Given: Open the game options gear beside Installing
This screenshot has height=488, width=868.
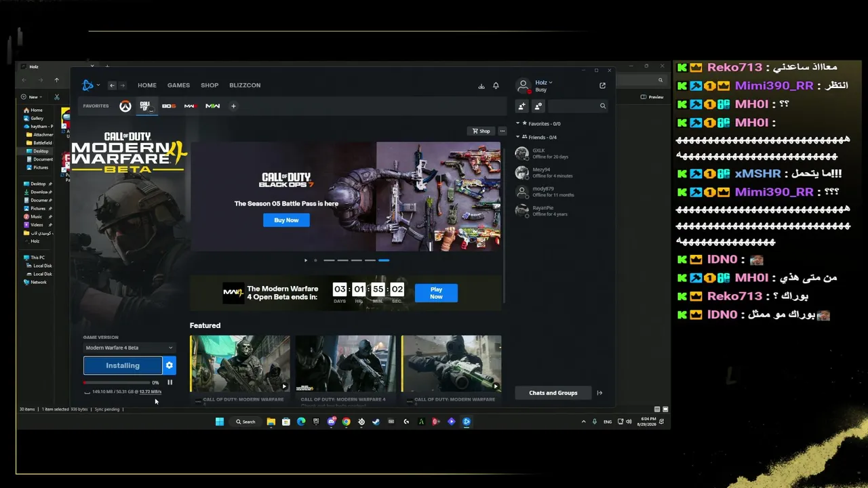Looking at the screenshot, I should pyautogui.click(x=170, y=365).
